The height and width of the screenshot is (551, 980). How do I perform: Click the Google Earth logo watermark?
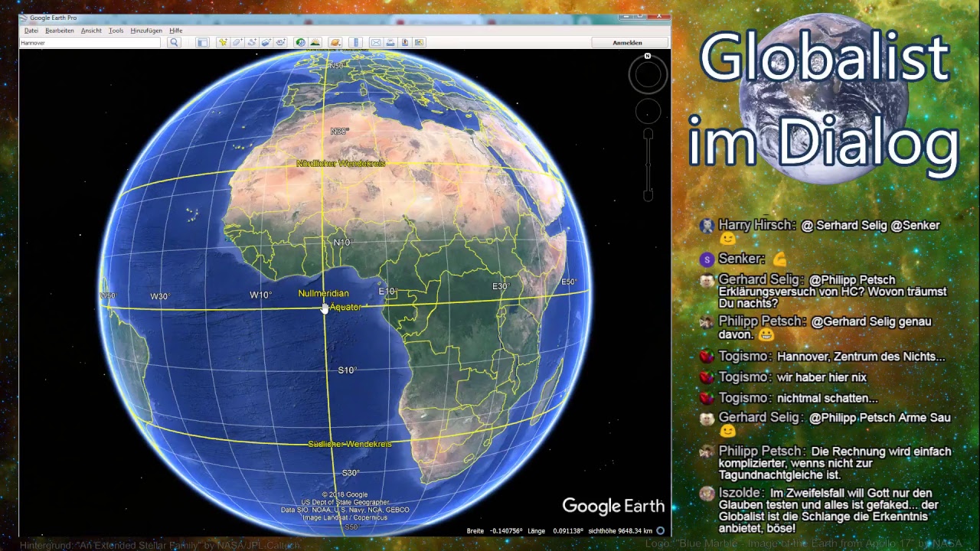[x=613, y=506]
